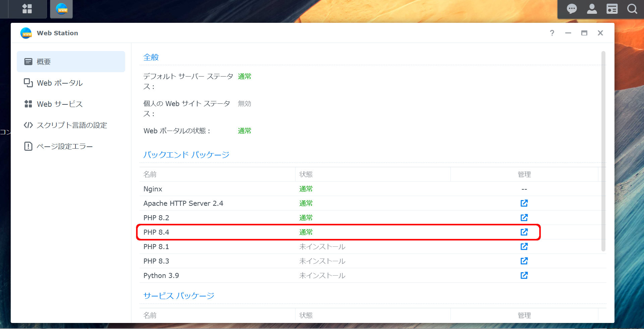The image size is (644, 329).
Task: Open the PHP 8.4 management link icon
Action: [x=524, y=232]
